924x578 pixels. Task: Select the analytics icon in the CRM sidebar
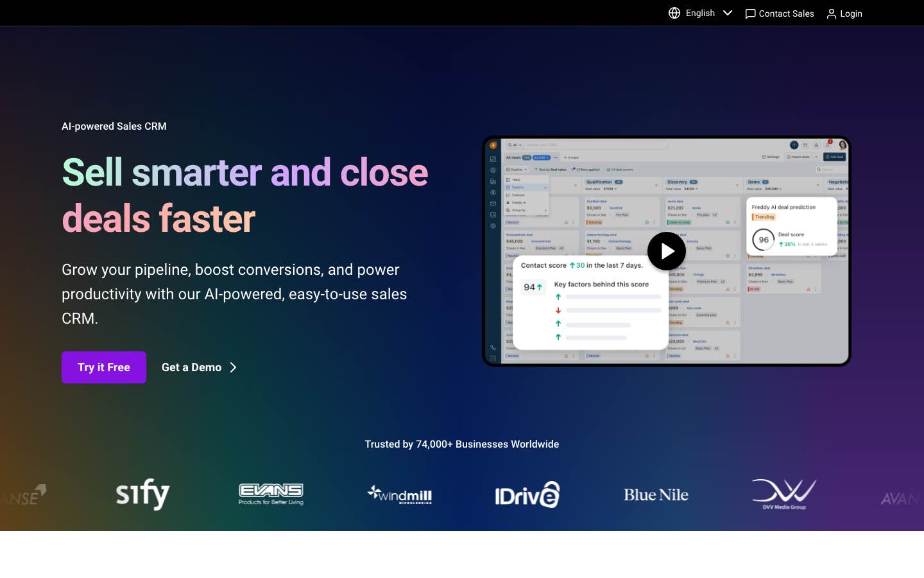493,215
